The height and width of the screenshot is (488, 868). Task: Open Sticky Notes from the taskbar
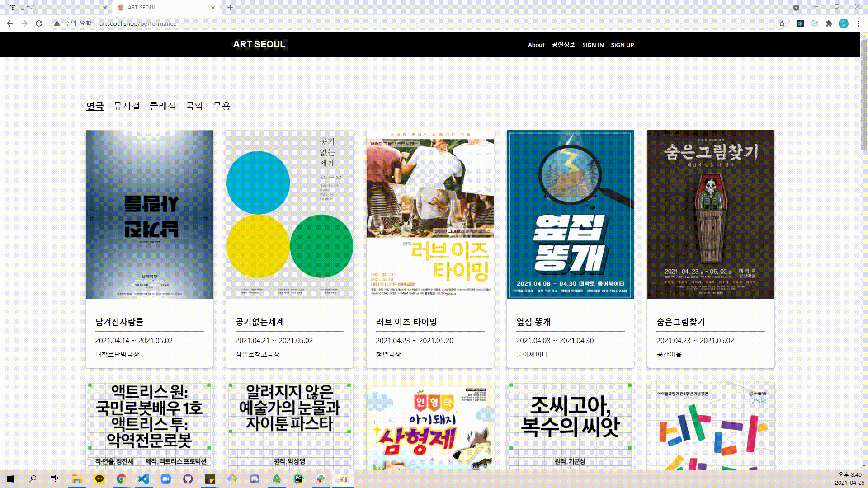[x=210, y=479]
